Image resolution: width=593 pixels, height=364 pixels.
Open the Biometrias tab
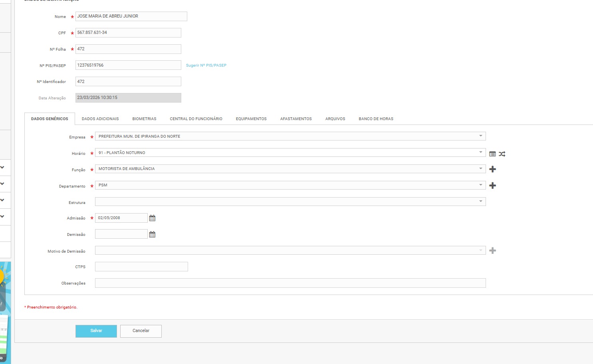[x=144, y=119]
